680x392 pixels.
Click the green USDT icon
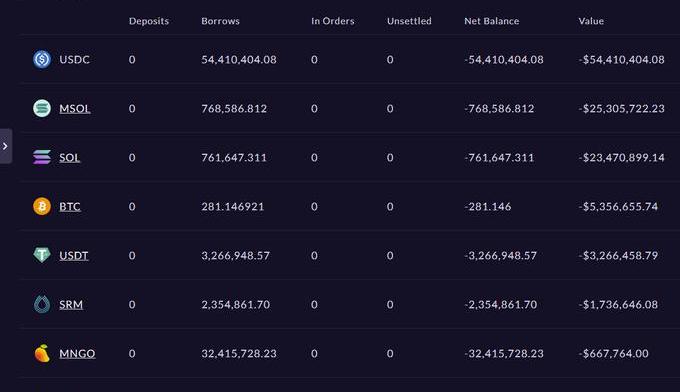(42, 255)
